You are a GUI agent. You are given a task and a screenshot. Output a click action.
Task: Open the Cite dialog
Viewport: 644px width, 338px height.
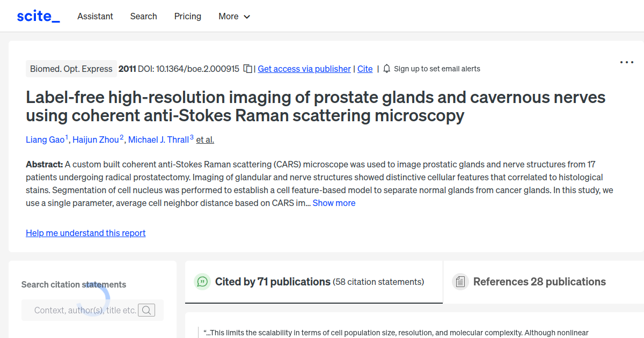point(365,69)
